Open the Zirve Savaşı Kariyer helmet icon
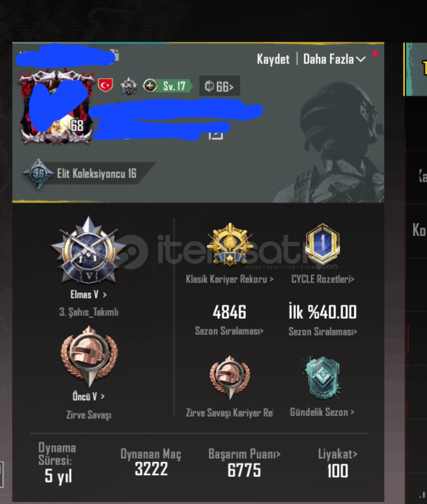The width and height of the screenshot is (427, 504). pyautogui.click(x=230, y=378)
